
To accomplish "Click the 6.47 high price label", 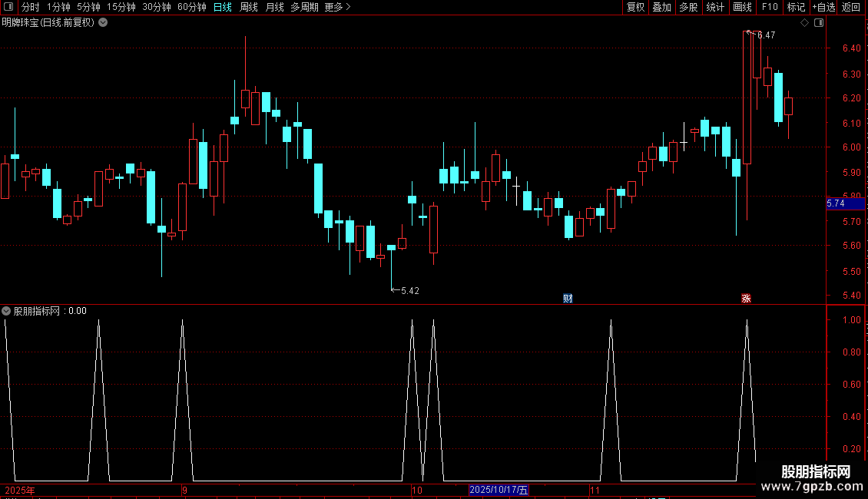I will 766,35.
